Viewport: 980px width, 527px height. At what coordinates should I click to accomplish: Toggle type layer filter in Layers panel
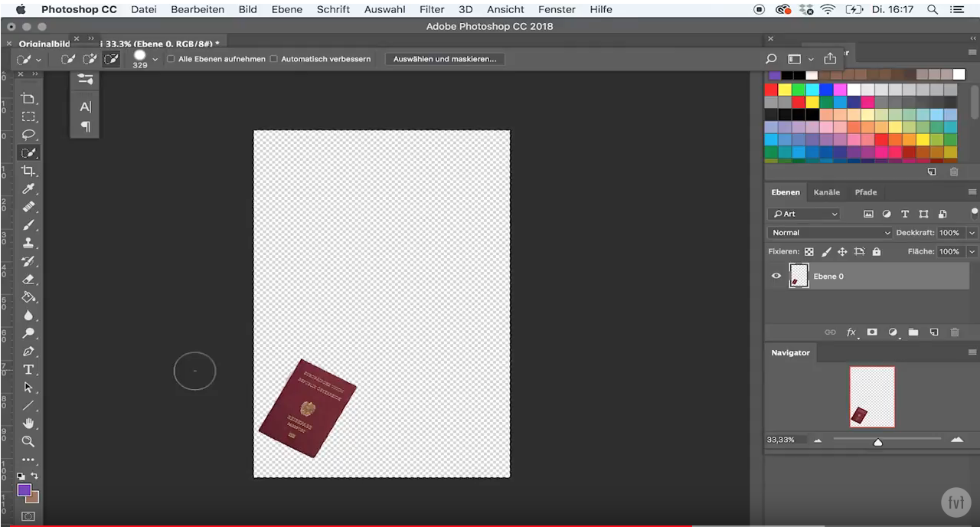pyautogui.click(x=905, y=214)
